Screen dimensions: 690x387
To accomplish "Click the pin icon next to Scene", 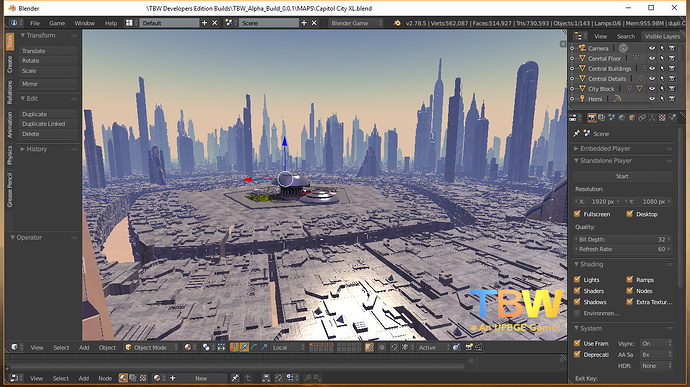I will tap(576, 133).
